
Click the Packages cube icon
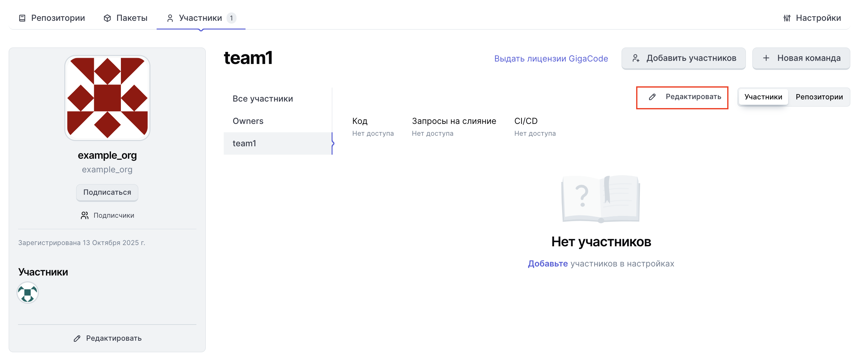[x=107, y=18]
